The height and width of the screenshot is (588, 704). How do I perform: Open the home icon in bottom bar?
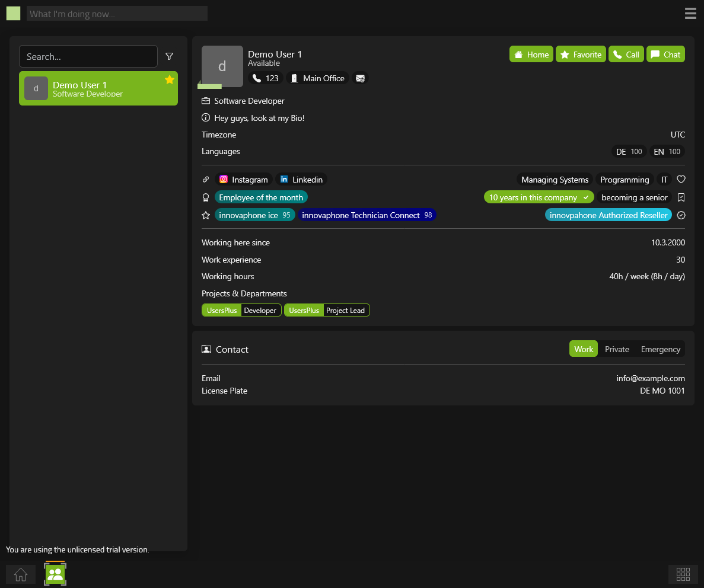click(x=21, y=574)
